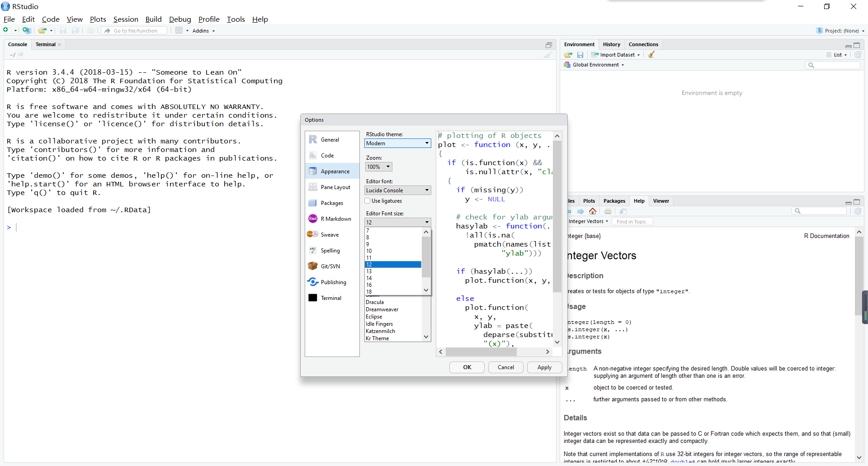Select the Idle Fingers editor theme
Image resolution: width=868 pixels, height=466 pixels.
coord(393,324)
